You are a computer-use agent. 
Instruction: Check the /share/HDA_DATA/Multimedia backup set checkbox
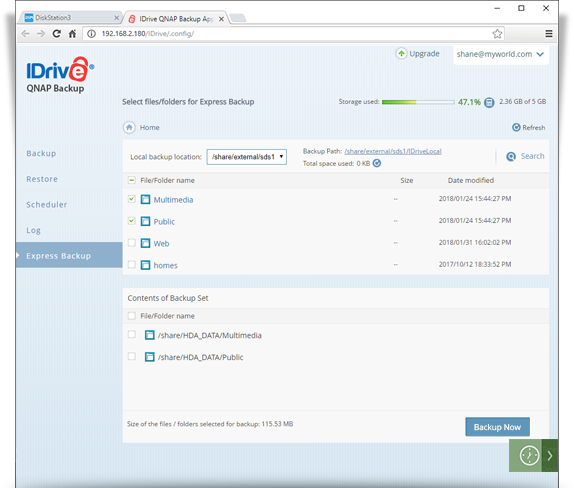pos(131,334)
